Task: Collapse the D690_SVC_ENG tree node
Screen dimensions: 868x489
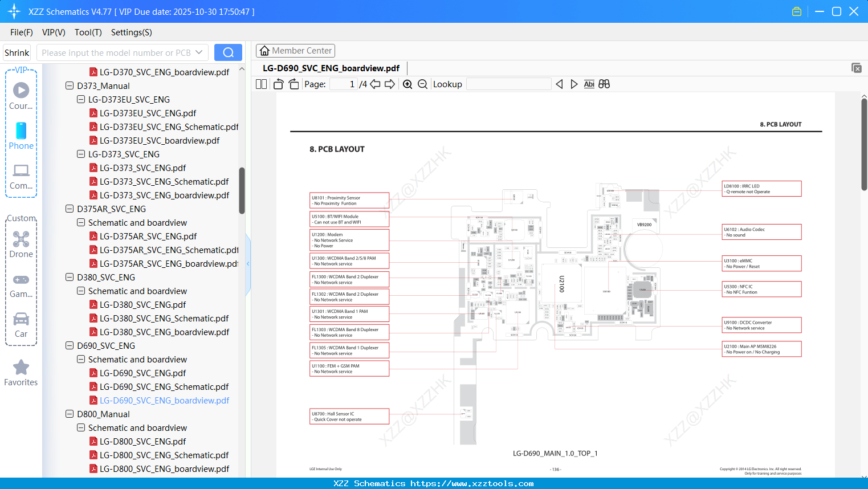Action: [x=69, y=345]
